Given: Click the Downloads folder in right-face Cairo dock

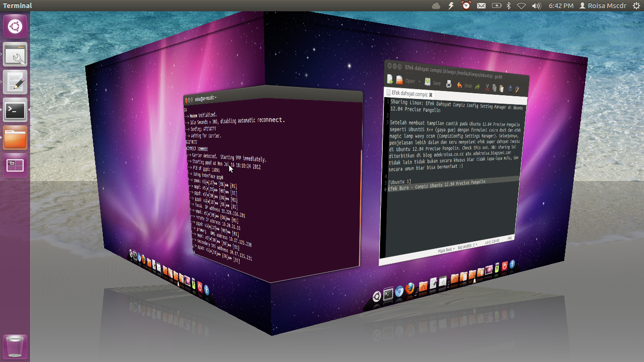Looking at the screenshot, I should coord(481,272).
